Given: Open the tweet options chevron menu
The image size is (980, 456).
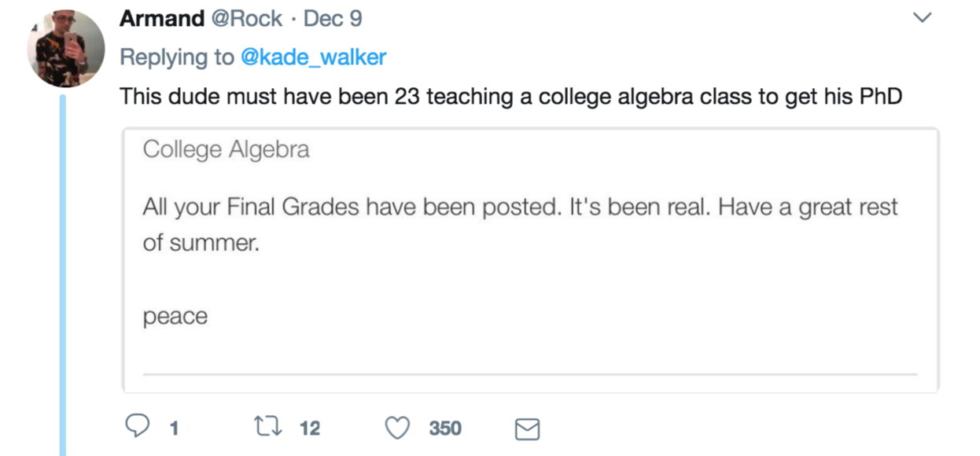Looking at the screenshot, I should tap(920, 17).
